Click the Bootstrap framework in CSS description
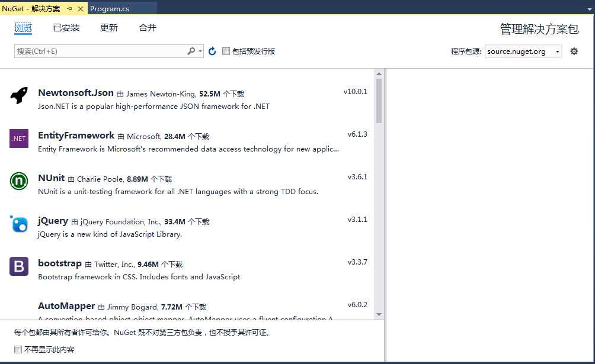 139,277
